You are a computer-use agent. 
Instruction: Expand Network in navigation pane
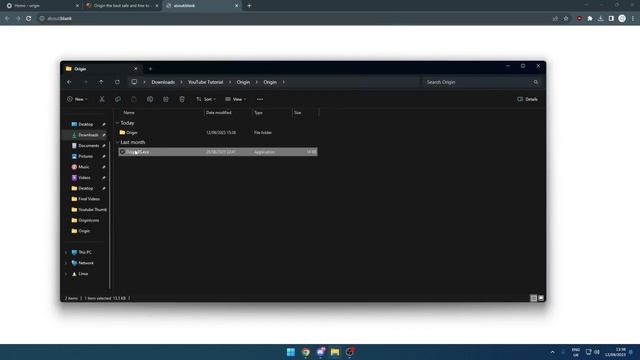click(66, 263)
